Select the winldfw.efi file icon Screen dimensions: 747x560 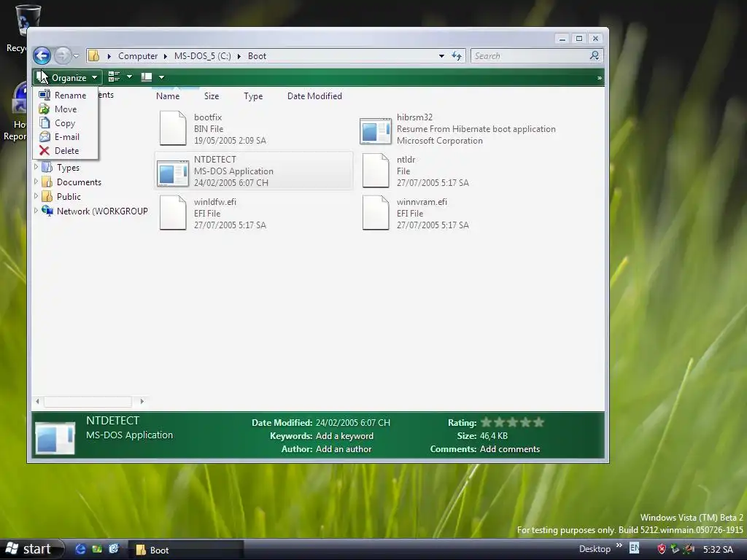pos(173,213)
